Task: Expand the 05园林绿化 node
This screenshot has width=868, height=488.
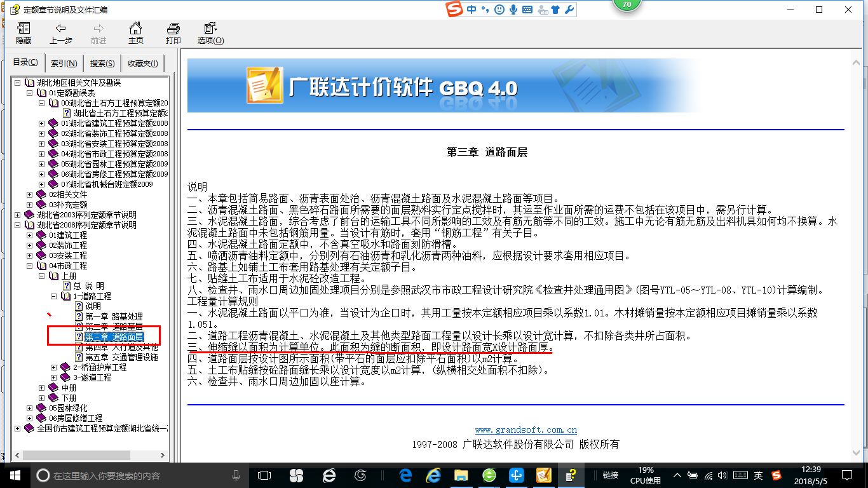Action: click(30, 408)
